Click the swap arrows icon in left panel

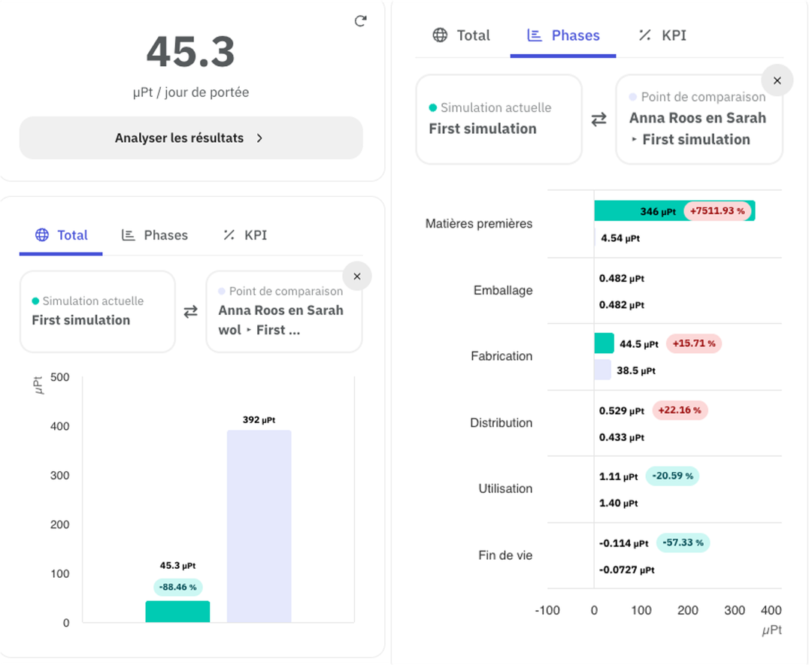click(191, 311)
